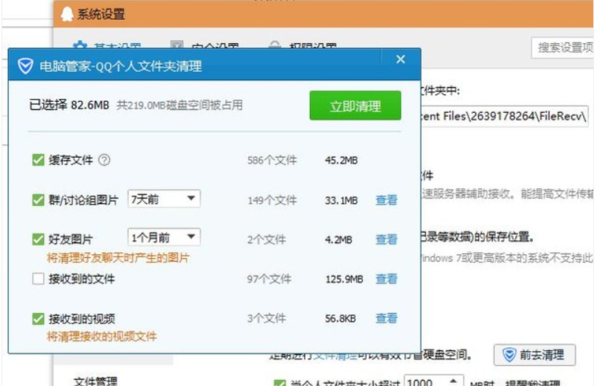Click the 将清理好友聊天时产生的图片 hint text
The width and height of the screenshot is (600, 386).
118,258
